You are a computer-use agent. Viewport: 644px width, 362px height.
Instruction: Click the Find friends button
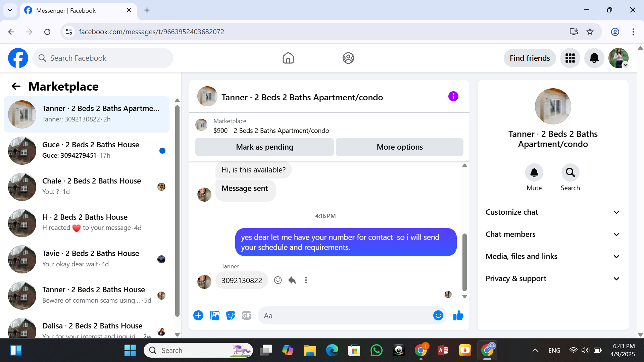[530, 58]
